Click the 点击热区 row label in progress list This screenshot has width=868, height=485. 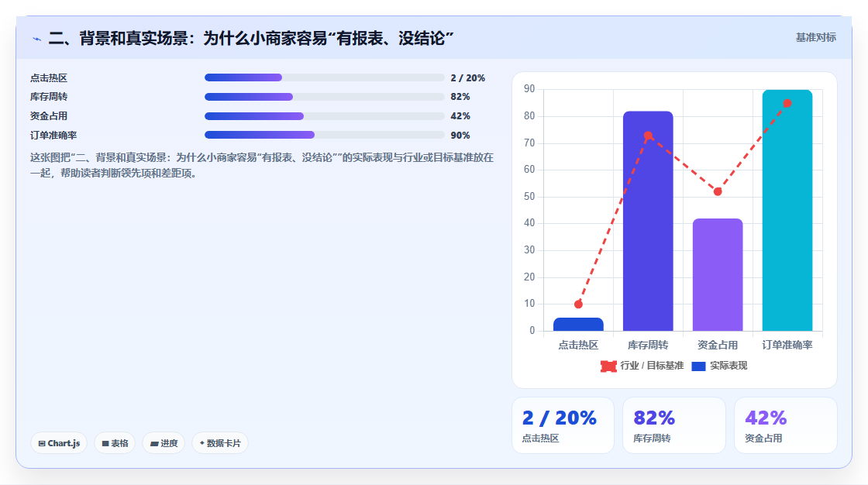pos(49,78)
